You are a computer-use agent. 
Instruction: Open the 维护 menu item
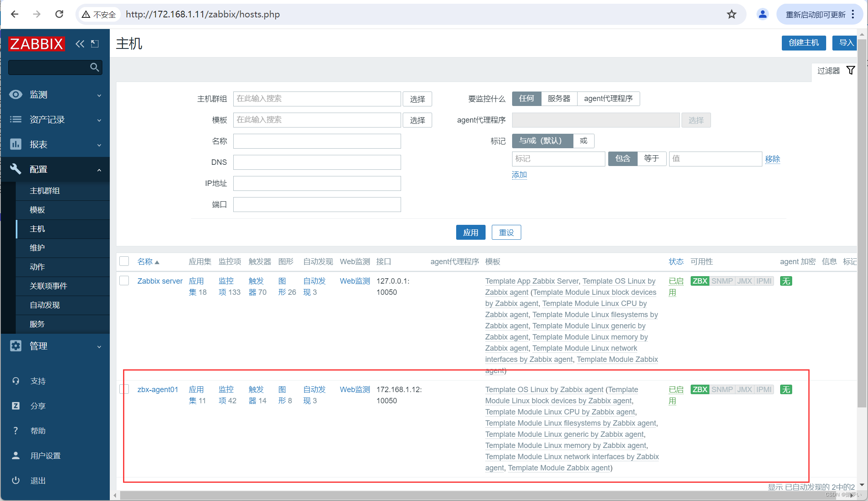(37, 248)
